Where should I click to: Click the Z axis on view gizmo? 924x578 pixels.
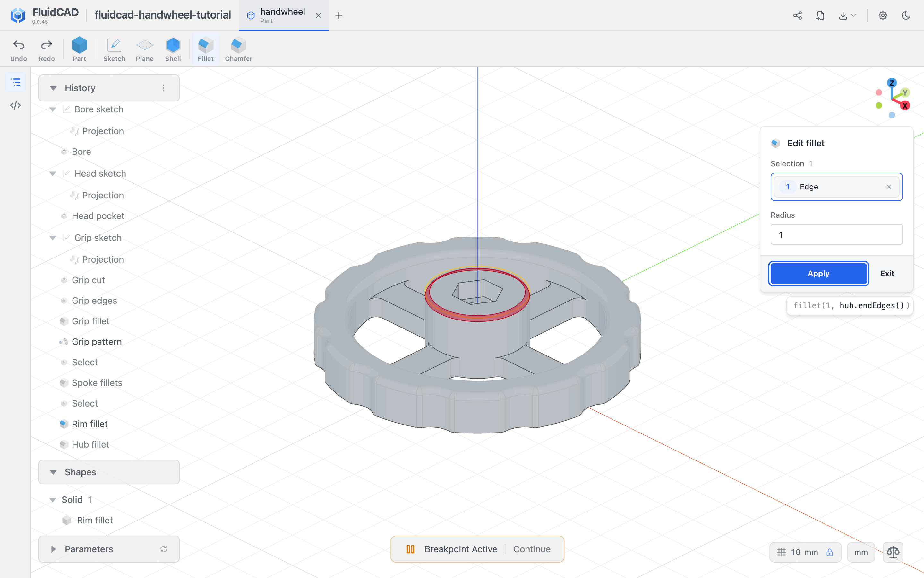[x=892, y=83]
